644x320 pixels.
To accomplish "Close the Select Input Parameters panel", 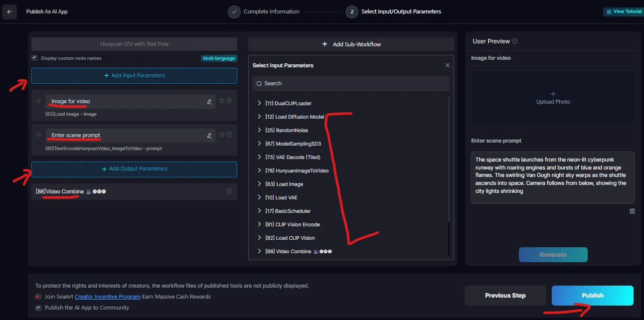I will [x=447, y=65].
